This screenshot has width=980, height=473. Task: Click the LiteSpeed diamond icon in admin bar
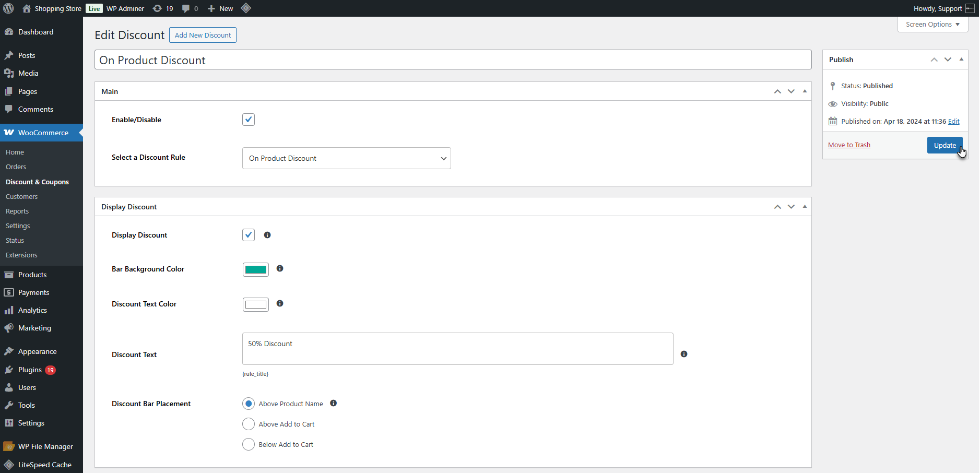coord(246,8)
